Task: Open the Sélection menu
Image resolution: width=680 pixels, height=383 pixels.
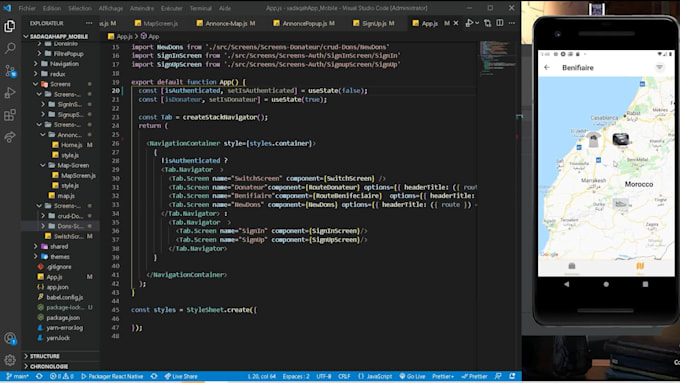Action: pyautogui.click(x=80, y=8)
